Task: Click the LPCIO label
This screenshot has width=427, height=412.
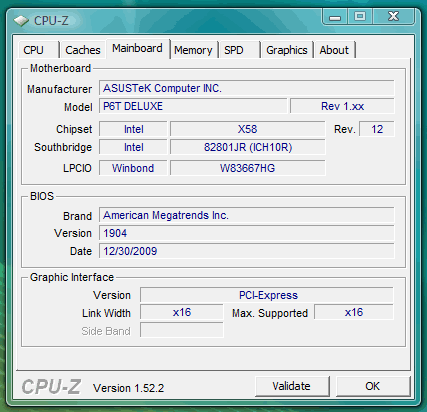Action: 77,168
